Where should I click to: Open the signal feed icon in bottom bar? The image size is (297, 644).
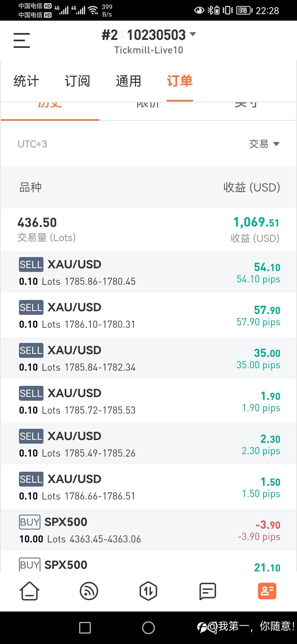tap(89, 591)
